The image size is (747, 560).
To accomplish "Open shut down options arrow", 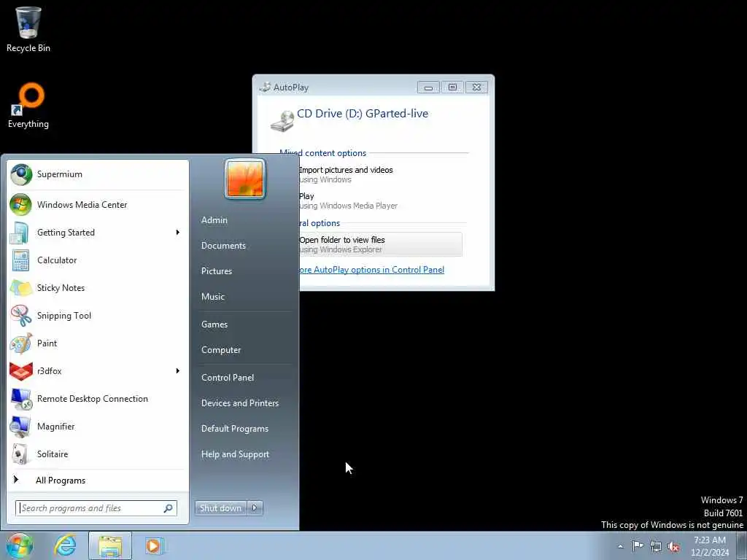I will pyautogui.click(x=255, y=508).
